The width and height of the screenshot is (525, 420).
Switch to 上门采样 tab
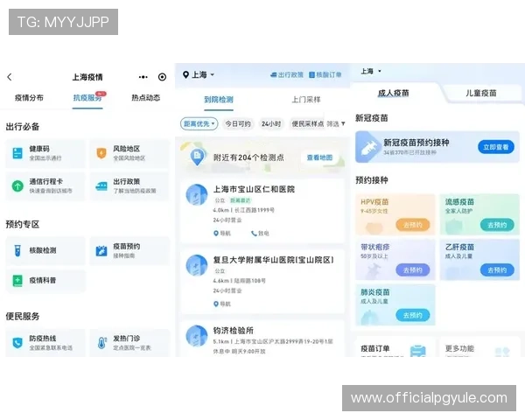306,100
